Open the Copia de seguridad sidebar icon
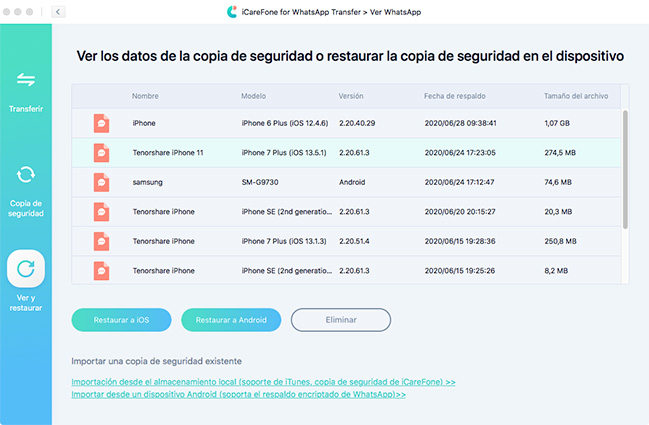Viewport: 649px width, 425px height. [x=26, y=175]
